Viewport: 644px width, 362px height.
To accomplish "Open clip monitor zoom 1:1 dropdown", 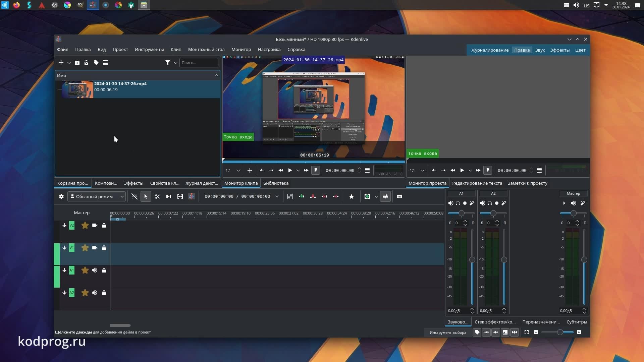I will [233, 170].
